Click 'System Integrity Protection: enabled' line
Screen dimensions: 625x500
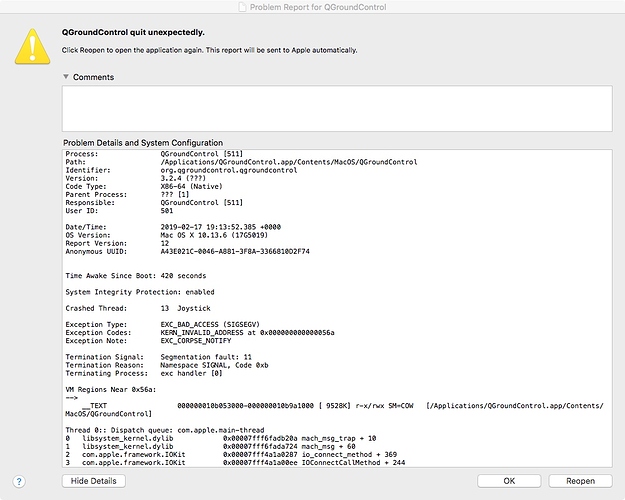pyautogui.click(x=140, y=292)
